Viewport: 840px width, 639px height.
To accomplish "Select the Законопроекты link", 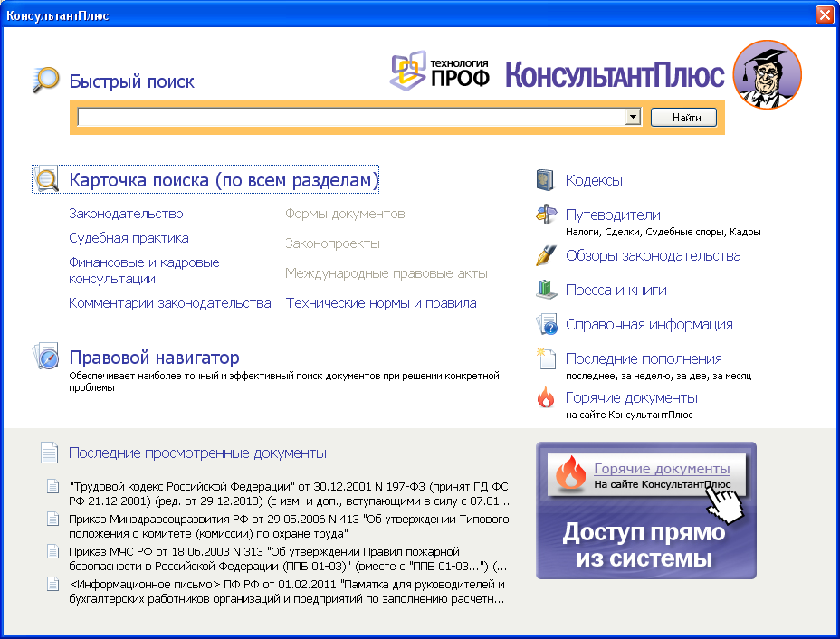I will click(332, 243).
